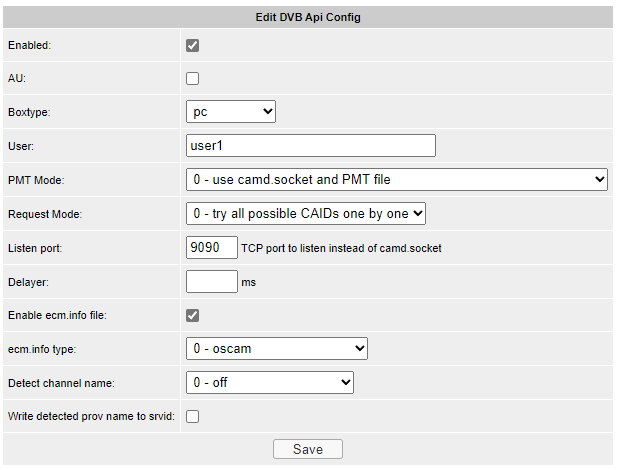618x470 pixels.
Task: Focus the Listen port field showing 9090
Action: tap(212, 247)
